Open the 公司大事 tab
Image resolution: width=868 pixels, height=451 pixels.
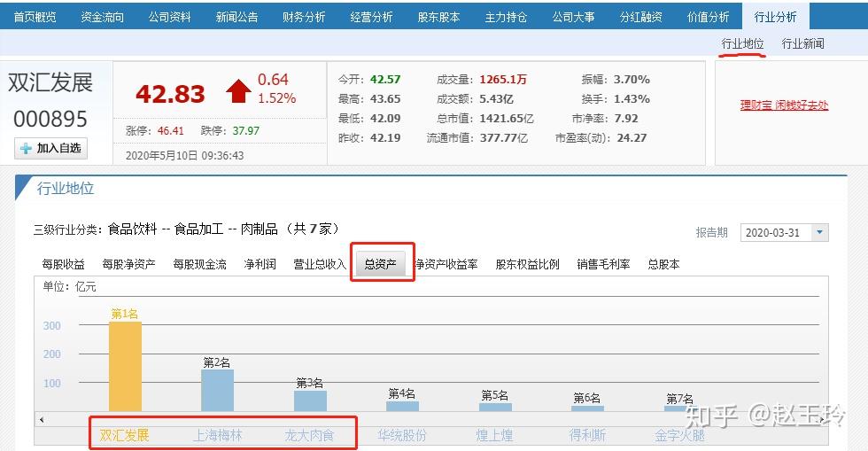(574, 17)
